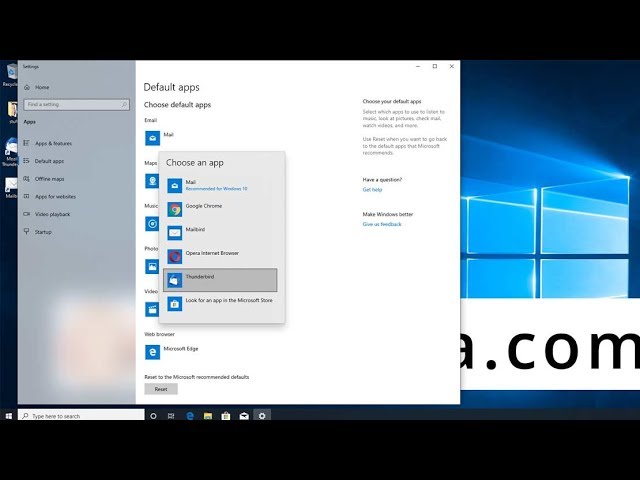Image resolution: width=640 pixels, height=480 pixels.
Task: Maximize the Settings window
Action: pyautogui.click(x=435, y=66)
